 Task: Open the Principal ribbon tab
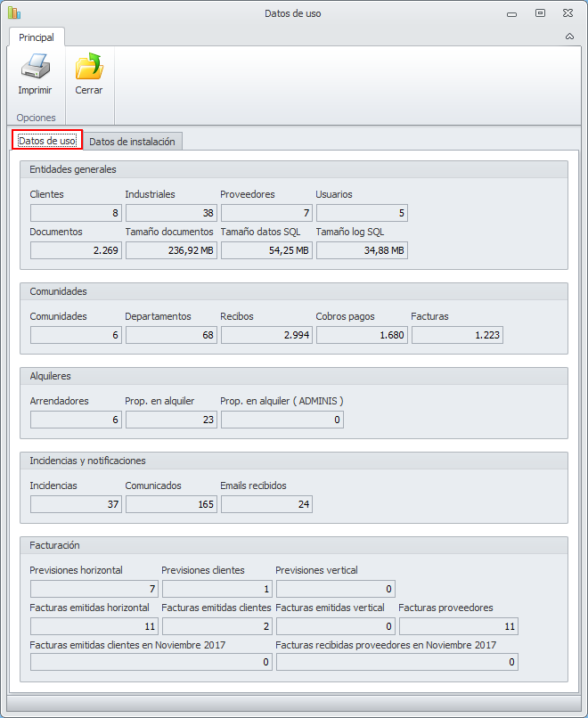pos(37,37)
